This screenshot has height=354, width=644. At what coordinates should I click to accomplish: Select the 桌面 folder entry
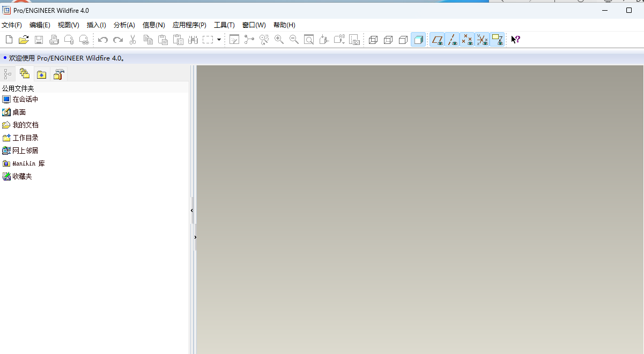pyautogui.click(x=14, y=112)
